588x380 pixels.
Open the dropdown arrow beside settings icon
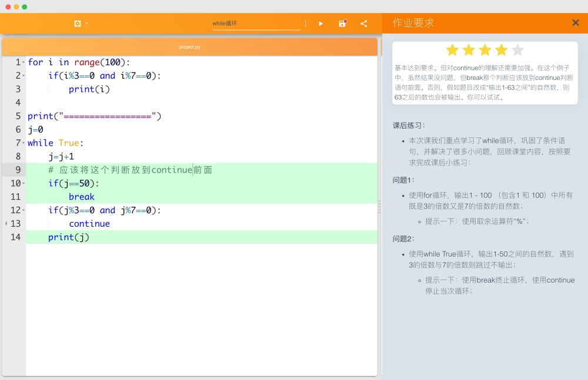tap(87, 23)
